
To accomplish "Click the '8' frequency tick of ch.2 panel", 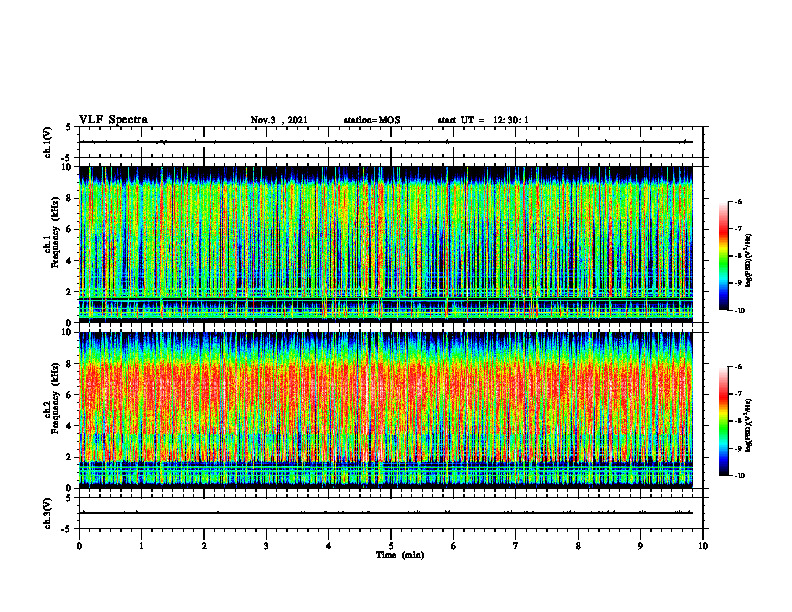I will [x=70, y=364].
